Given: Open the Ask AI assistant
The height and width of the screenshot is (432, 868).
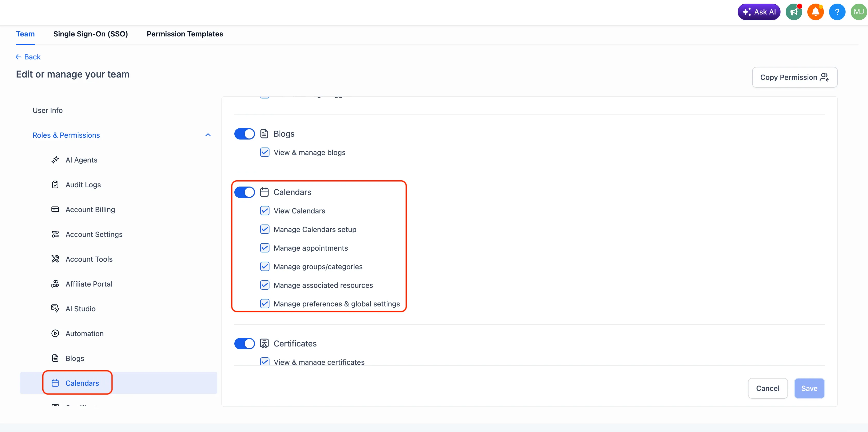Looking at the screenshot, I should [759, 12].
